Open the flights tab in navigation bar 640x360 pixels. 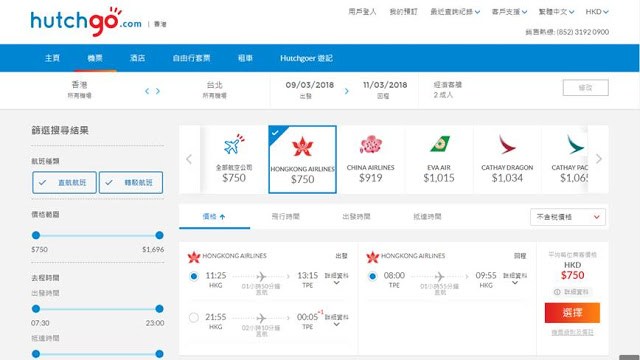point(95,58)
